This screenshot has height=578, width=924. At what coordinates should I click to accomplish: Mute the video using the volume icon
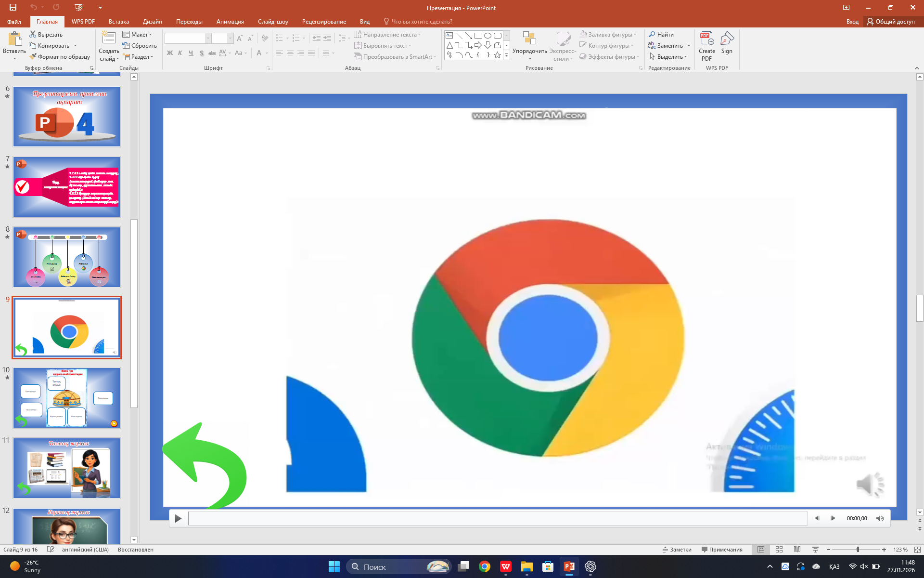[880, 518]
